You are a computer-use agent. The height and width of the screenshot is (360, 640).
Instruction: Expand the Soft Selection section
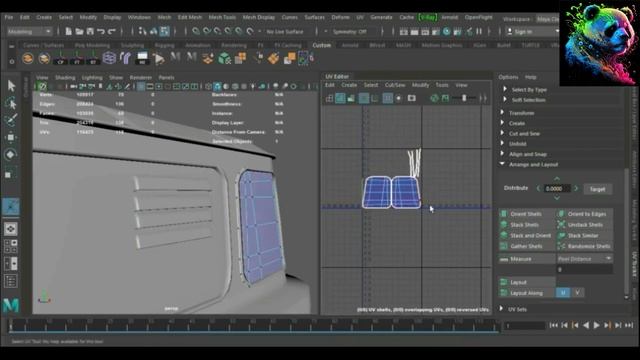(505, 99)
